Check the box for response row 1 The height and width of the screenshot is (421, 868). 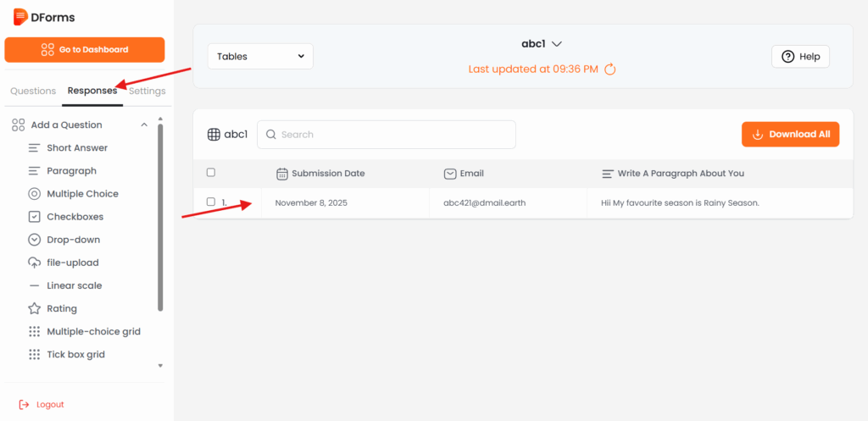click(211, 202)
